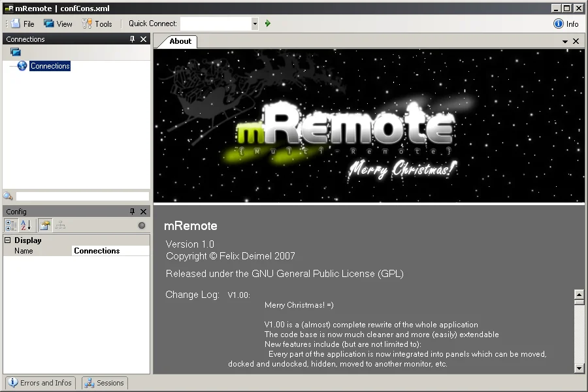Open the View menu
588x392 pixels.
coord(57,24)
